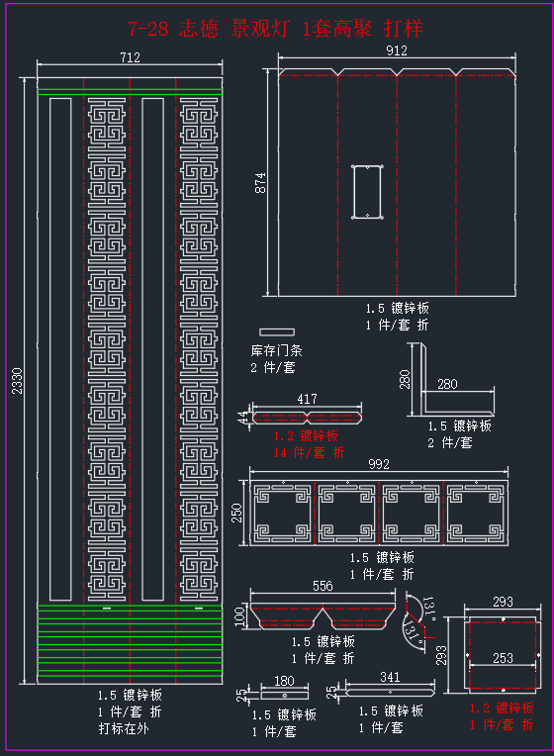Click the 打标在外 note under main panel
554x756 pixels.
[124, 728]
